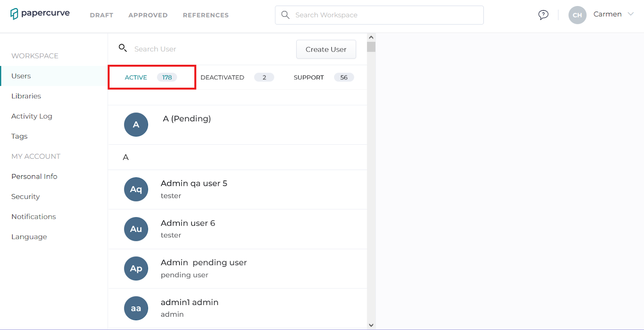644x330 pixels.
Task: Open the APPROVED section
Action: coord(148,15)
